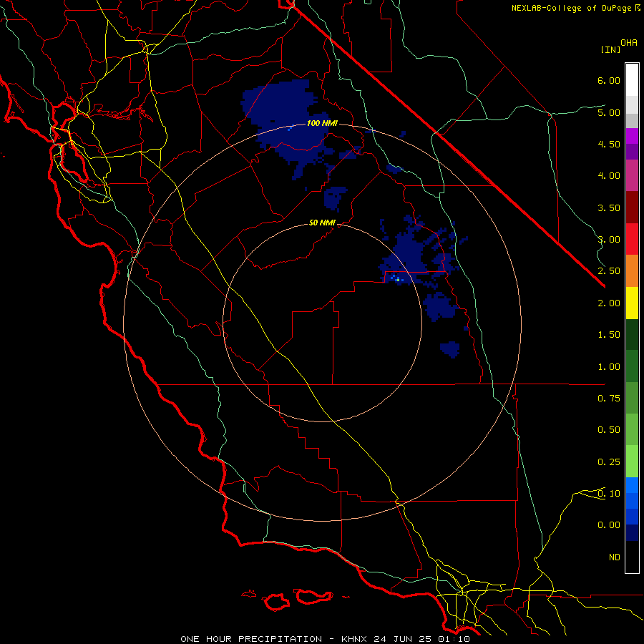Select the 6.00 legend value
The image size is (644, 644).
609,80
